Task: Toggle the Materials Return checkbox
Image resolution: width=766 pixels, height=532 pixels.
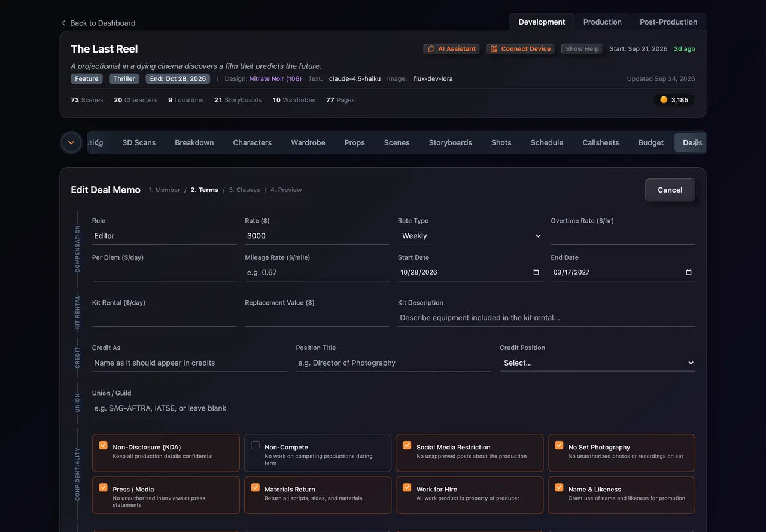Action: [255, 487]
